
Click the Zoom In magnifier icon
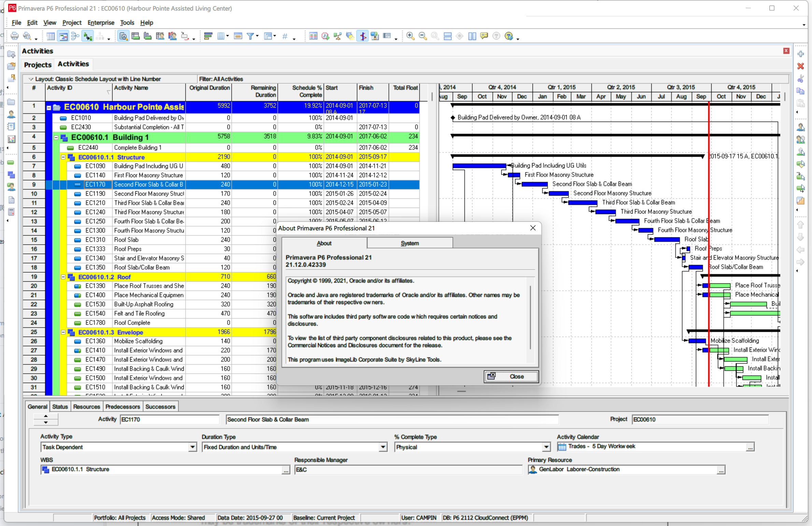tap(411, 36)
